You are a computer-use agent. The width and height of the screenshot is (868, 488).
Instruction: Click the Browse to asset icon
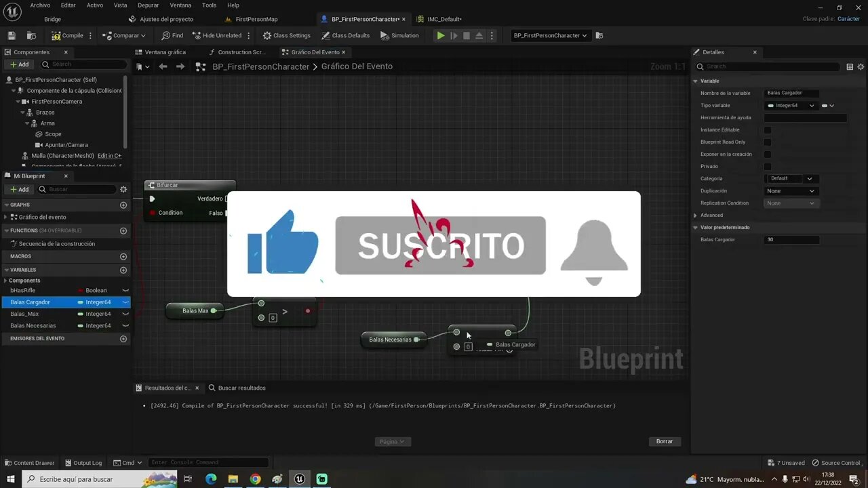[x=31, y=35]
